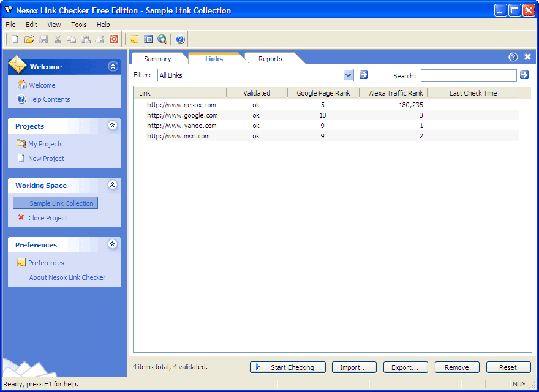Viewport: 539px width, 392px height.
Task: Apply the filter with the arrow button
Action: (364, 75)
